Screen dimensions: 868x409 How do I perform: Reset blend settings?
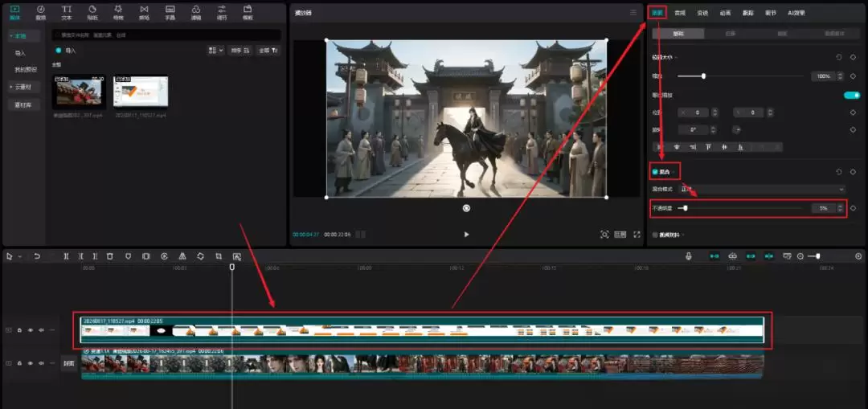pyautogui.click(x=838, y=172)
